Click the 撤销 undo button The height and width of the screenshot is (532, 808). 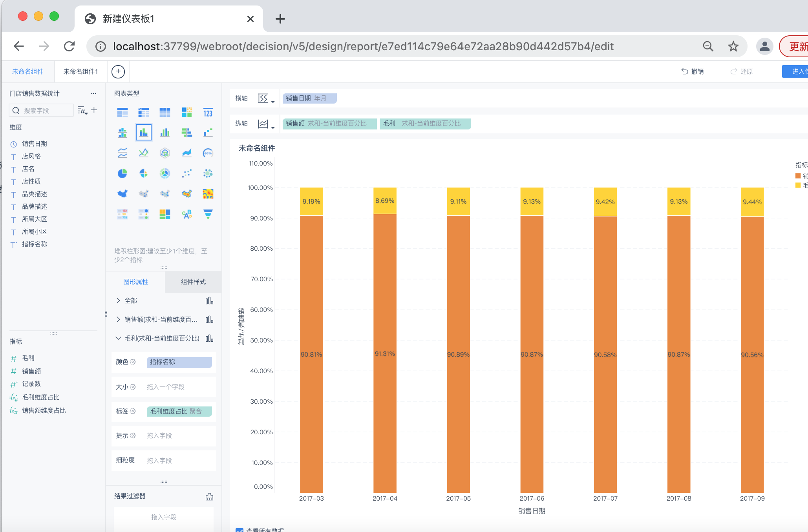click(x=693, y=71)
